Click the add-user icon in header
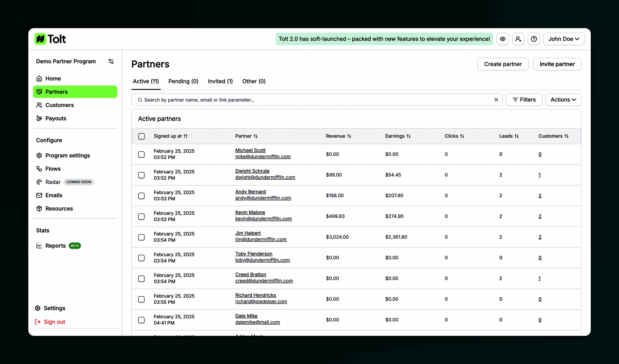 point(518,39)
